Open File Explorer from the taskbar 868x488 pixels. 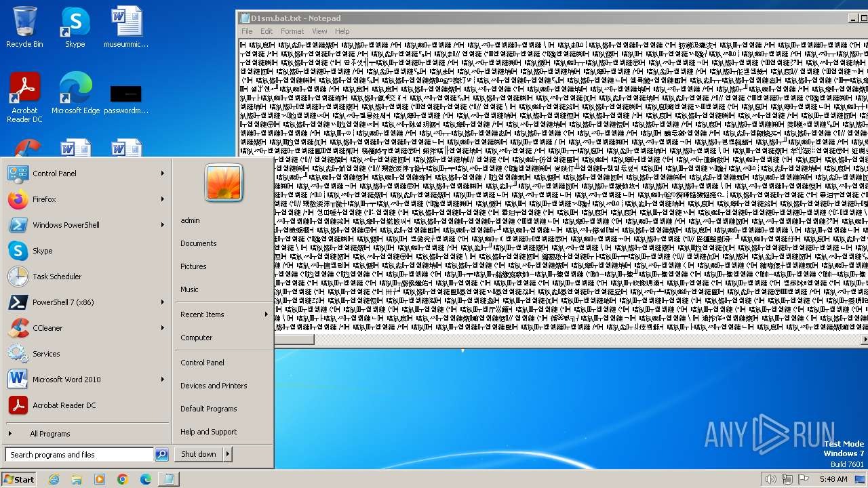coord(77,479)
